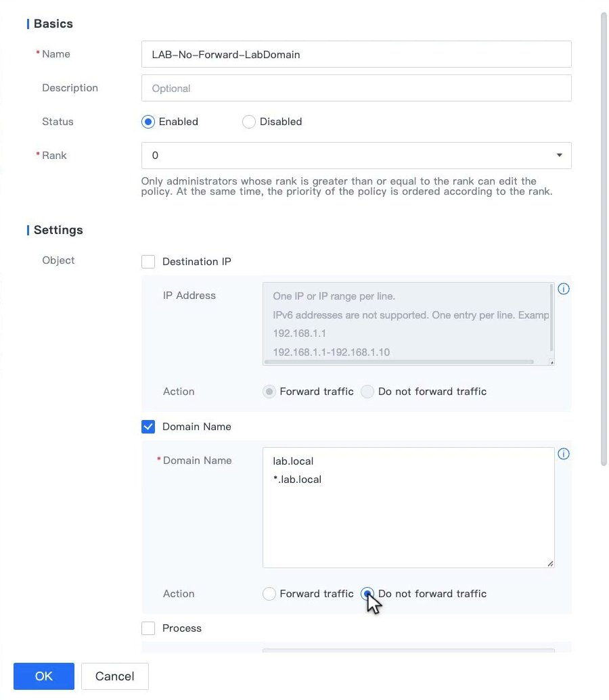
Task: Check the Process checkbox
Action: pos(148,628)
